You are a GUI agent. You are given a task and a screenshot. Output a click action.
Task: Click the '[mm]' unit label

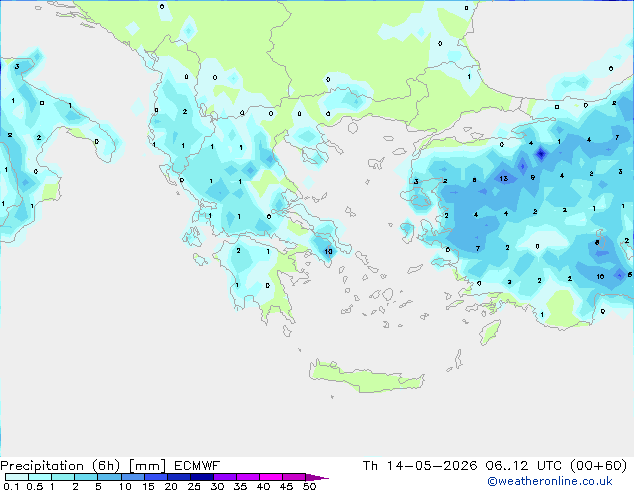tap(148, 466)
